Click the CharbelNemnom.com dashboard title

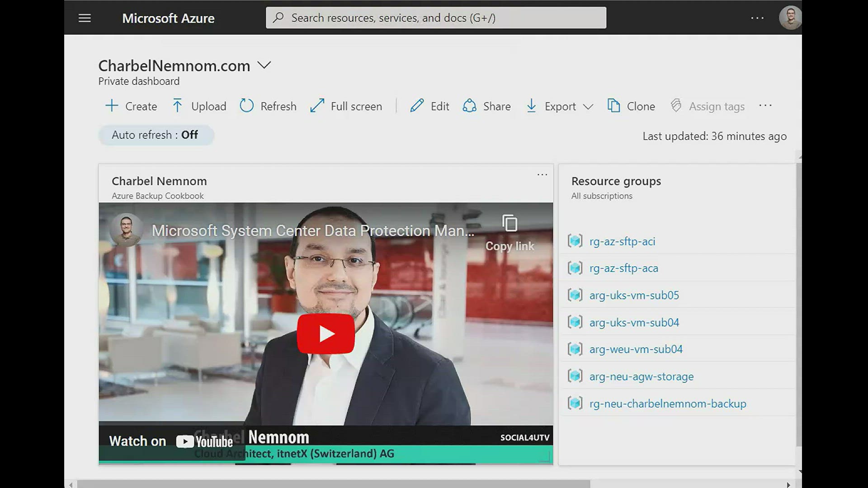click(x=174, y=66)
